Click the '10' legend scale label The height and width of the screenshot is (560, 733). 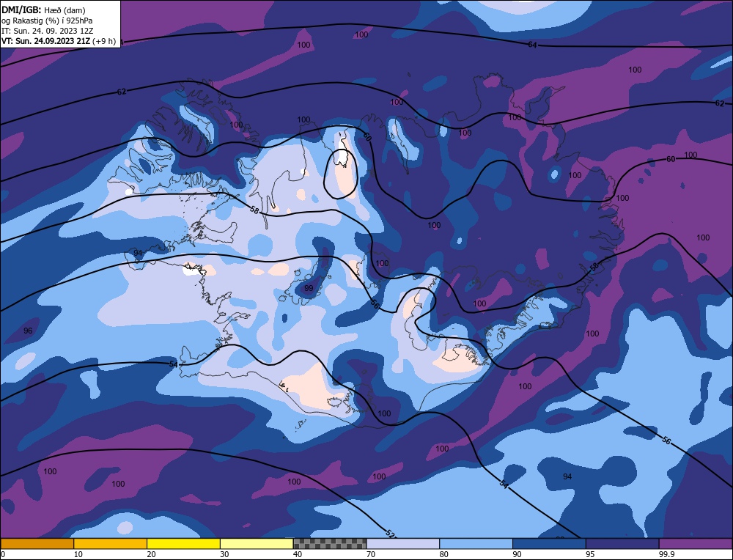tap(78, 554)
